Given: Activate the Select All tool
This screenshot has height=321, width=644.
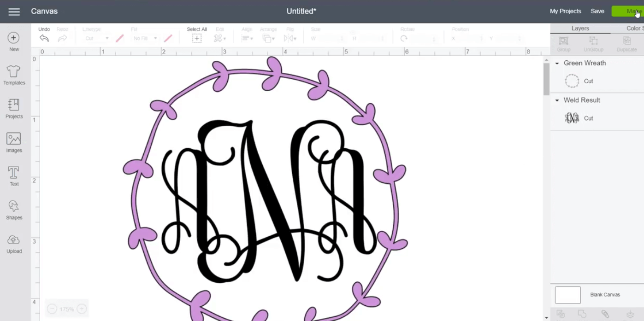Looking at the screenshot, I should [x=197, y=38].
